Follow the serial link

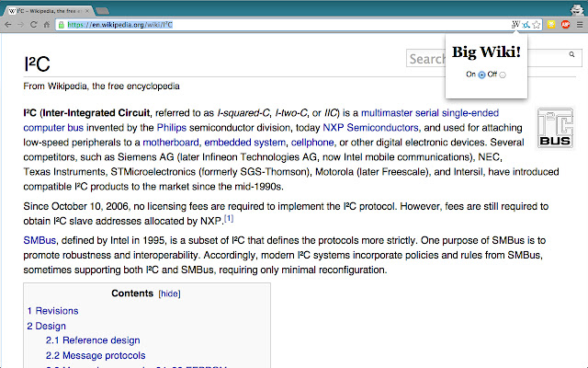point(426,113)
